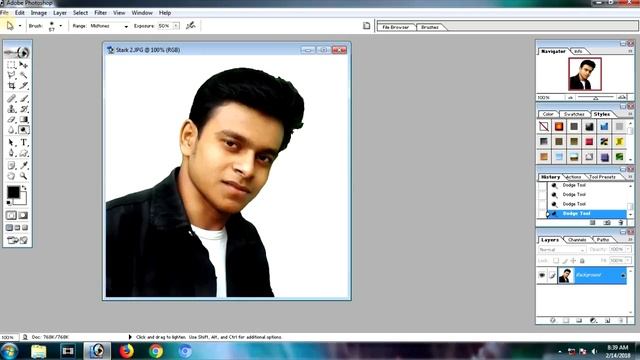Click the Navigator image thumbnail

pyautogui.click(x=585, y=74)
